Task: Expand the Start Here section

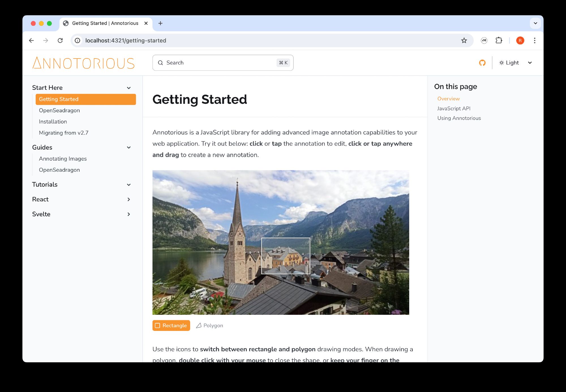Action: click(128, 88)
